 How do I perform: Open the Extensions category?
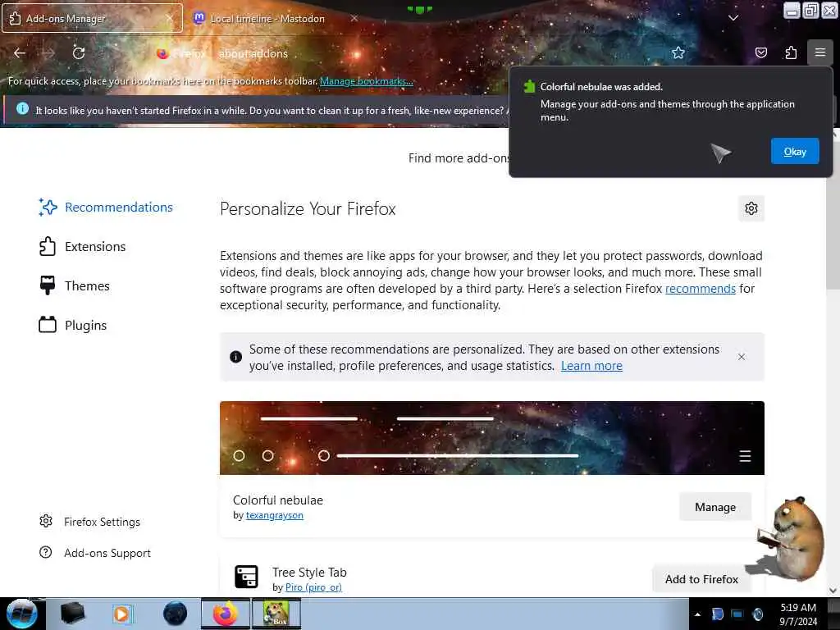click(x=83, y=246)
